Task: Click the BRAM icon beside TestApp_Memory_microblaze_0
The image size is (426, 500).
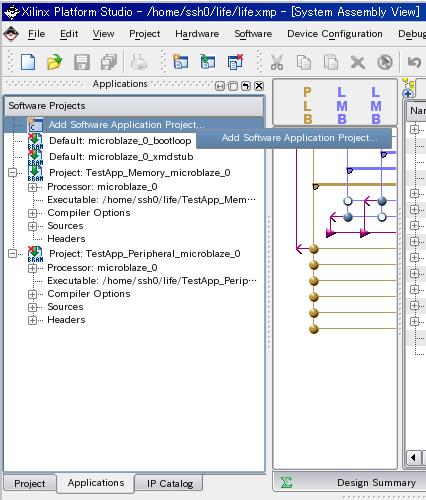Action: (35, 173)
